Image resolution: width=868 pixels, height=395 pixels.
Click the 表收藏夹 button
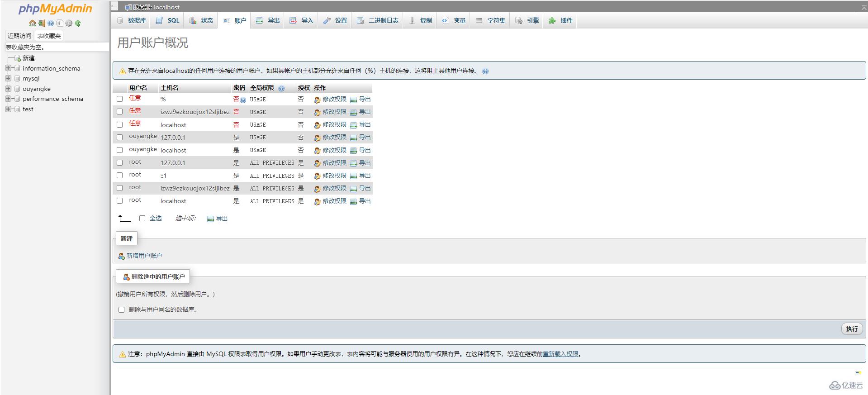[49, 36]
